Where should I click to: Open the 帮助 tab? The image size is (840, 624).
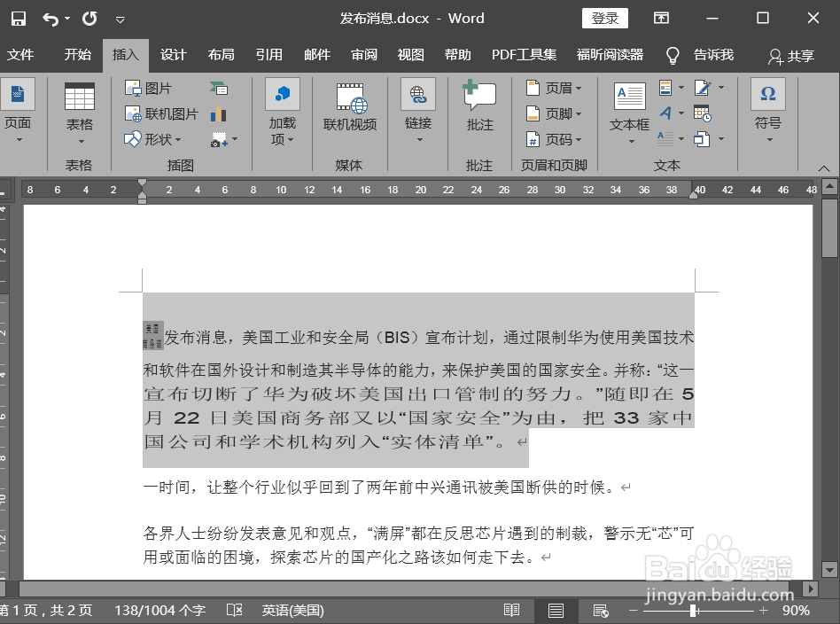pyautogui.click(x=458, y=55)
